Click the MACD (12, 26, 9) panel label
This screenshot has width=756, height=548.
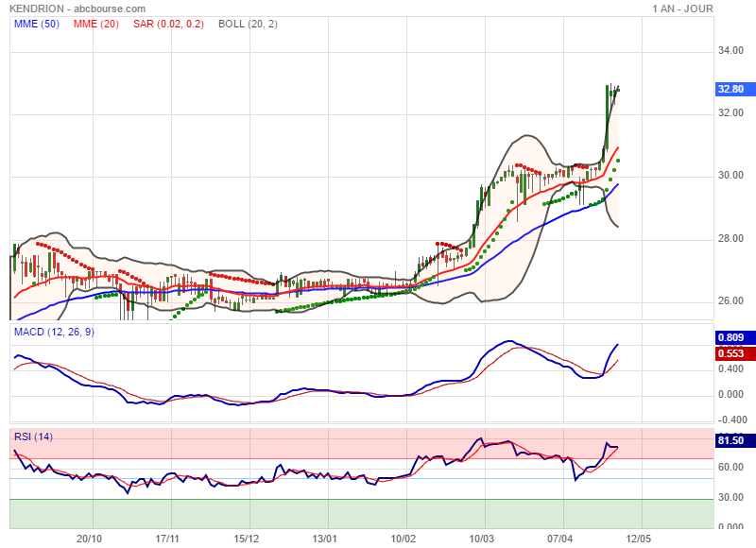point(54,332)
